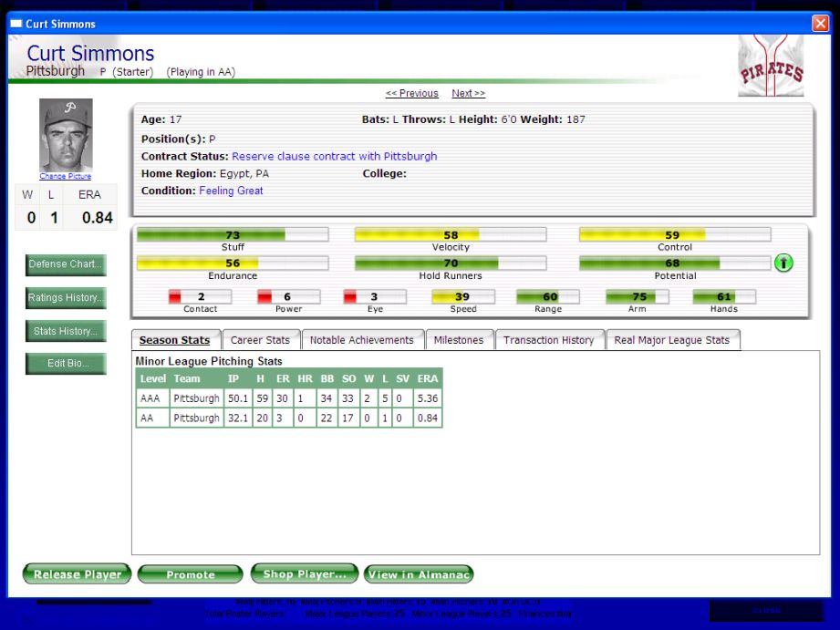This screenshot has height=630, width=840.
Task: Close the Curt Simmons window
Action: (x=820, y=24)
